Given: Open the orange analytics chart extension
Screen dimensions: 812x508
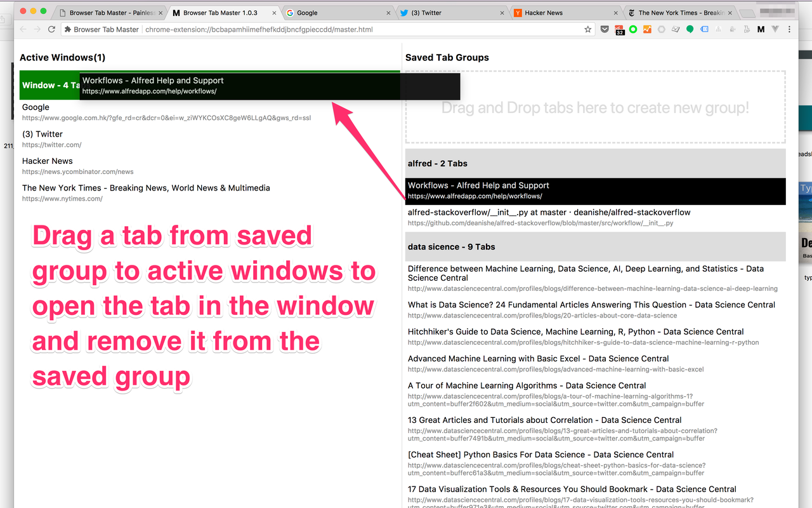Looking at the screenshot, I should 647,29.
